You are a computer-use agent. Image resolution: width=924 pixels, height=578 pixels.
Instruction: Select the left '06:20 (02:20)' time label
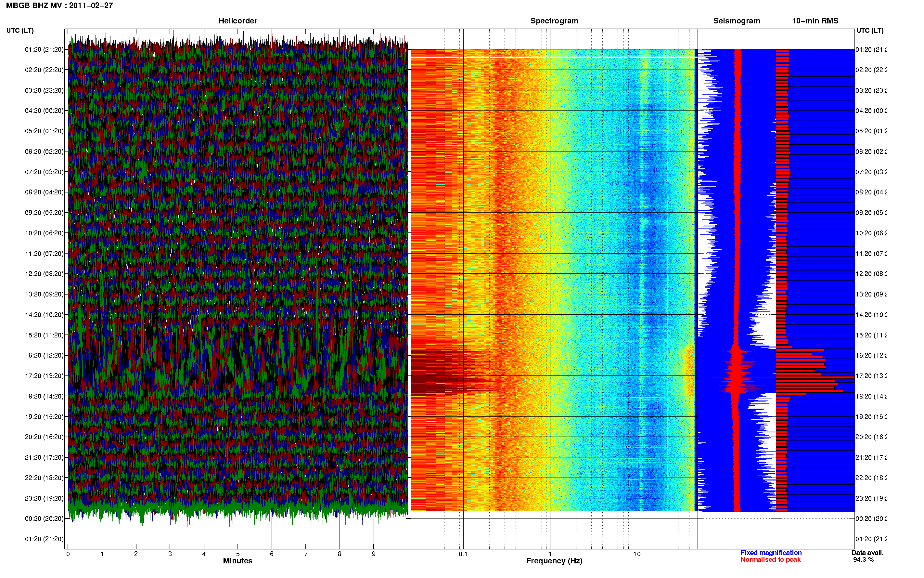[44, 151]
